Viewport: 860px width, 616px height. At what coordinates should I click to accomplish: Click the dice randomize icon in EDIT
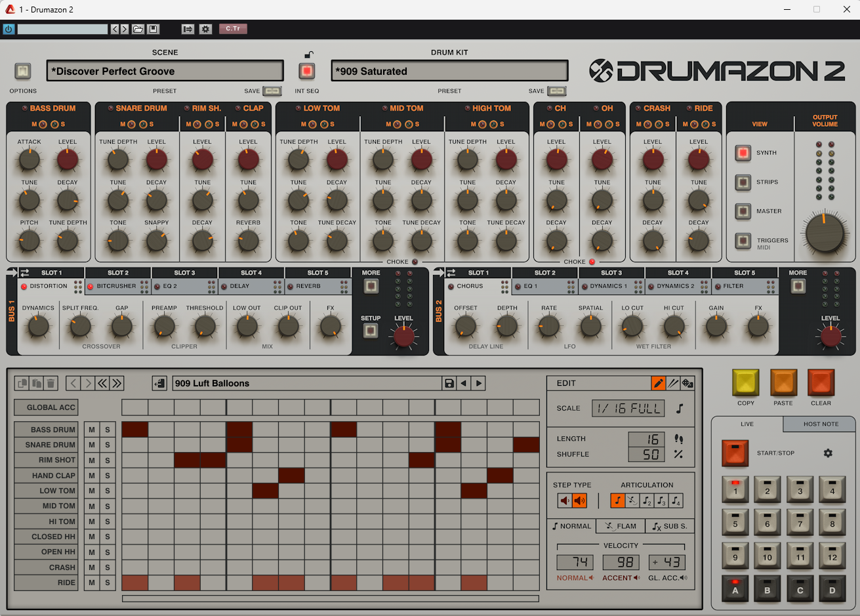(x=687, y=383)
